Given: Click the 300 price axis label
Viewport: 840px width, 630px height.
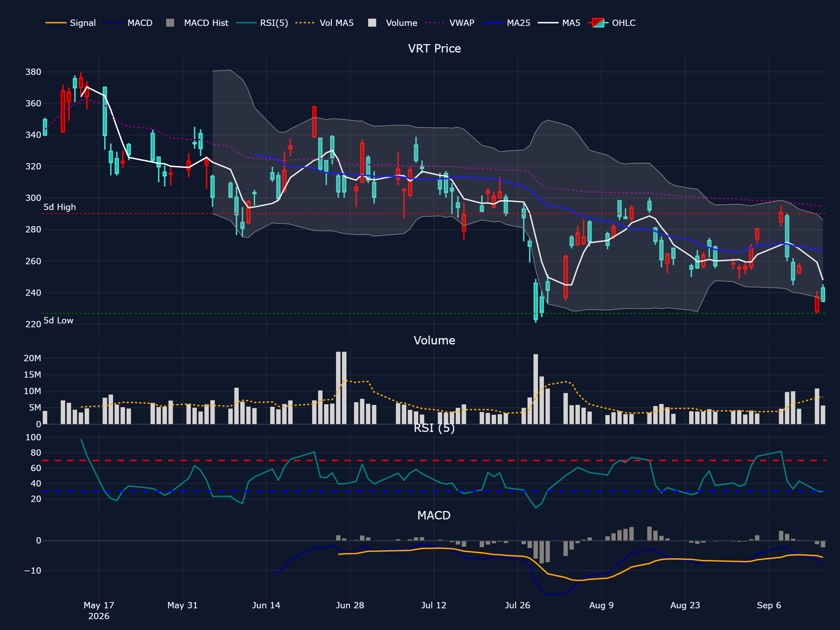Looking at the screenshot, I should 33,198.
